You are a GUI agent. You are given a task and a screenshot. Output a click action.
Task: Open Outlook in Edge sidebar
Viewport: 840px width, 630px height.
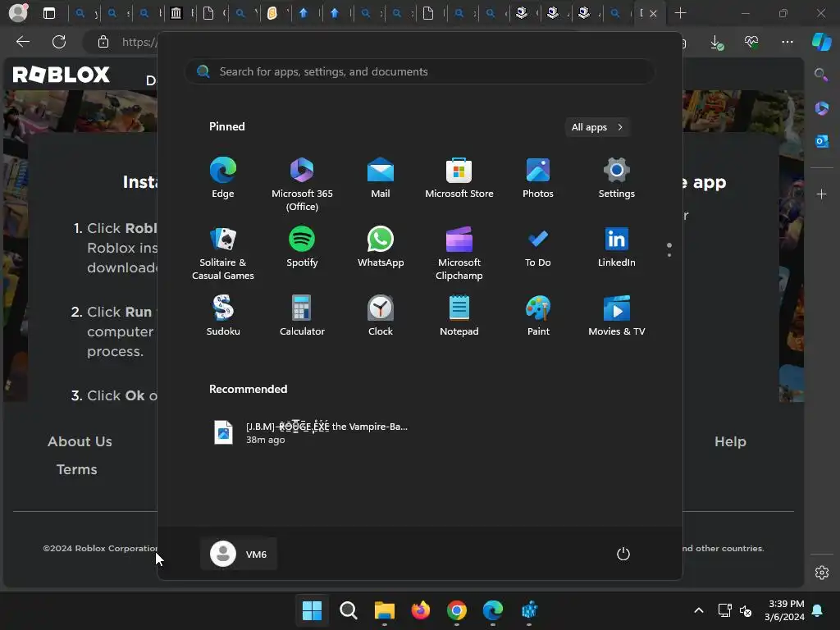(821, 141)
